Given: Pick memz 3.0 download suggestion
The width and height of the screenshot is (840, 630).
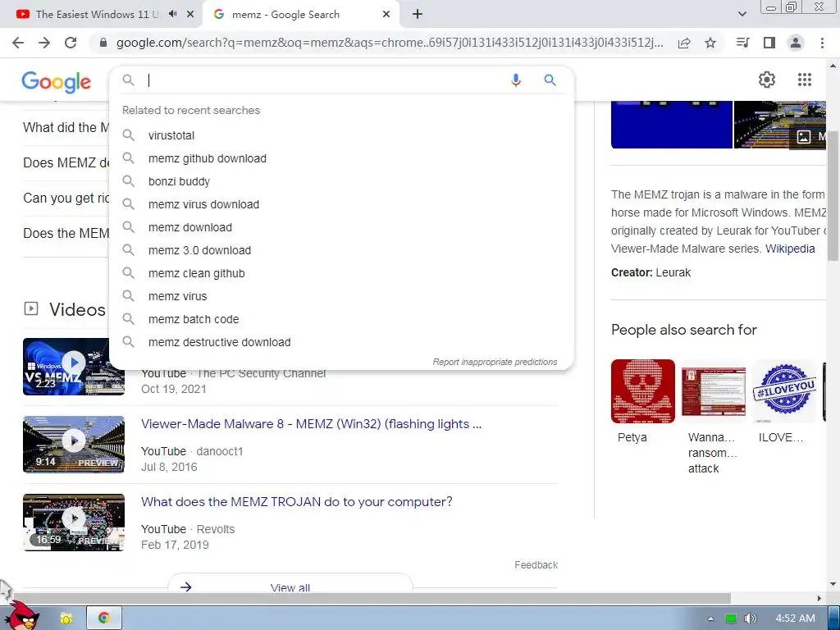Looking at the screenshot, I should 342,251.
